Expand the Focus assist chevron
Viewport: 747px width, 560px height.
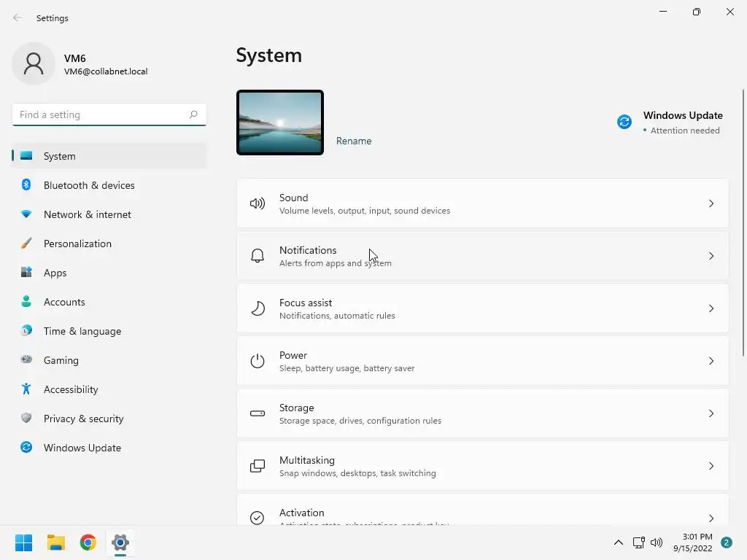click(x=711, y=308)
